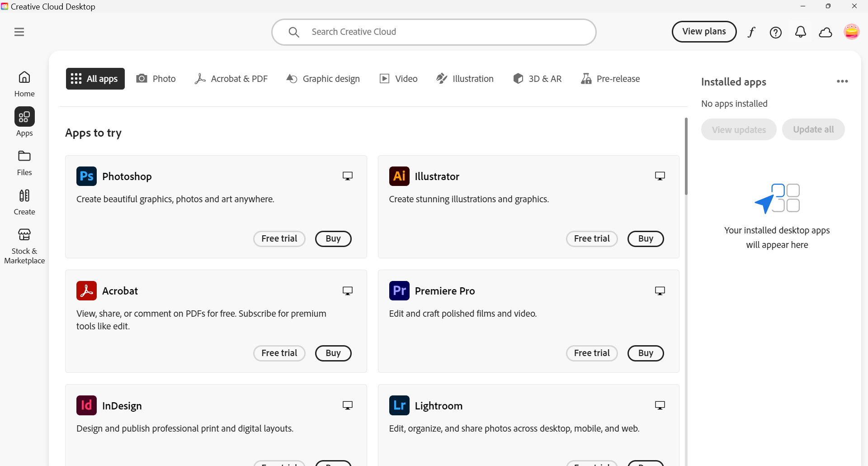Open Files in the sidebar
Viewport: 868px width, 466px height.
(x=24, y=162)
